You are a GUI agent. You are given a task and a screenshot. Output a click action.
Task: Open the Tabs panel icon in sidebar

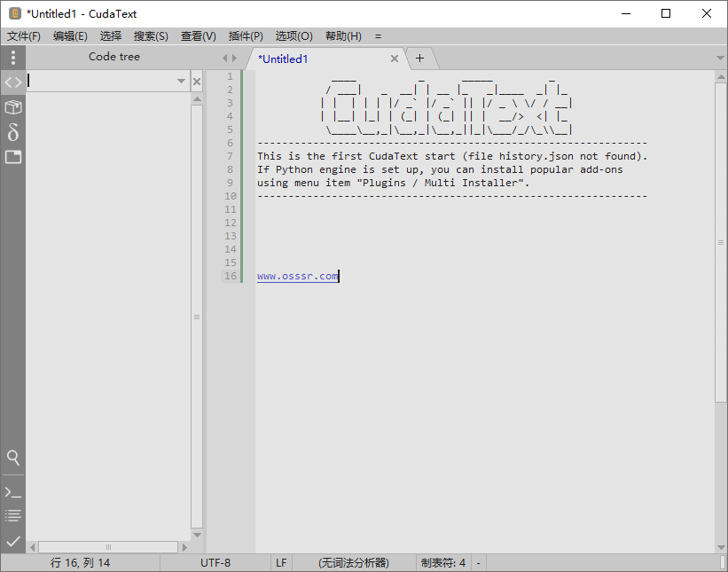12,157
